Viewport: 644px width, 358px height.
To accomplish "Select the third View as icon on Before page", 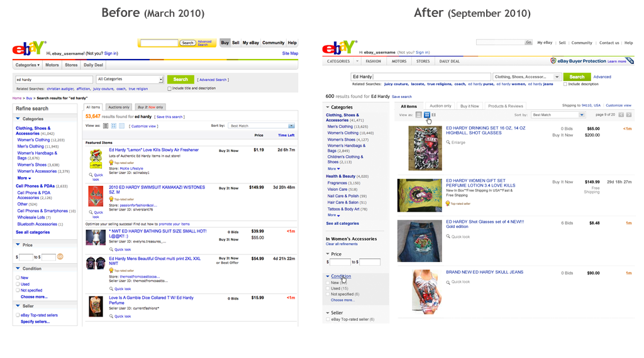I will click(x=121, y=126).
